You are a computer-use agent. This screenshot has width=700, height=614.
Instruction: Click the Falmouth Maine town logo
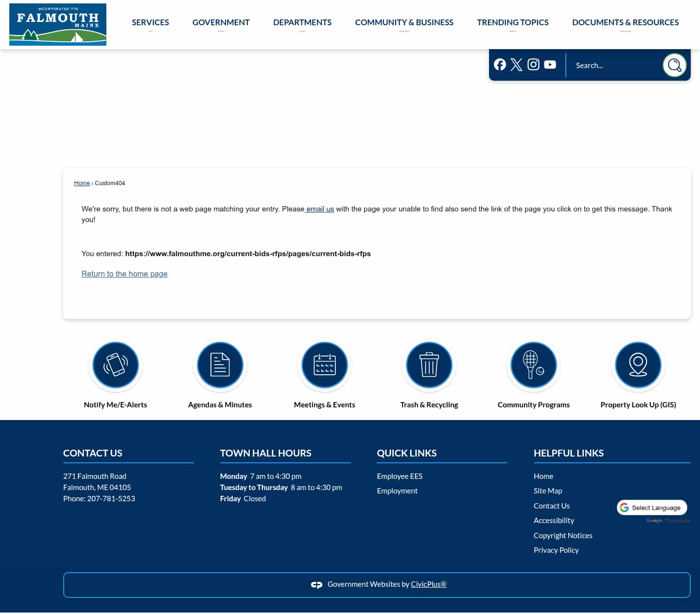57,24
